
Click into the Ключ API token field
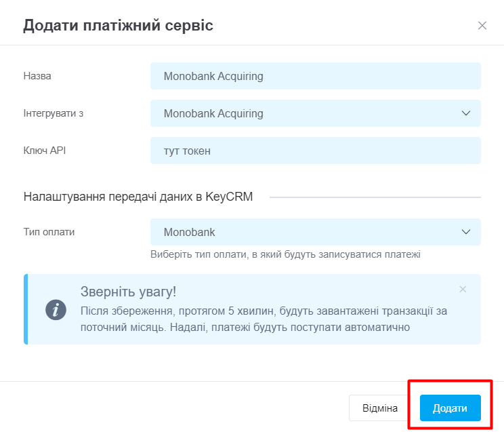click(315, 151)
